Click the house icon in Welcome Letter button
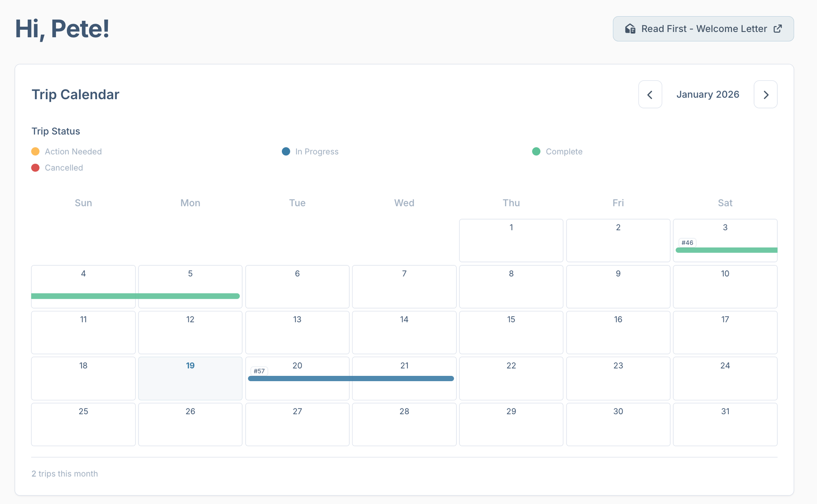This screenshot has height=504, width=817. tap(630, 29)
